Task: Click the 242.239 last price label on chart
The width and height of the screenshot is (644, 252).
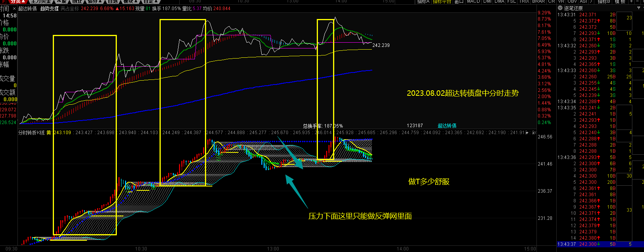Action: 381,45
